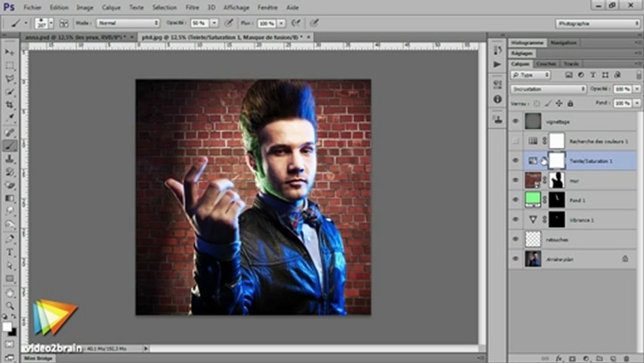The height and width of the screenshot is (363, 644).
Task: Open the Info panel icon
Action: click(497, 99)
